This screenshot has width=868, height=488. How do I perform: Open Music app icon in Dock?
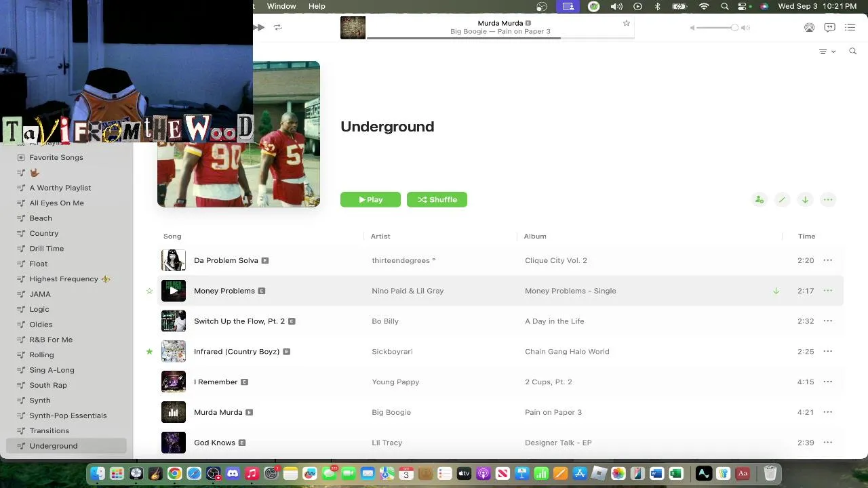click(252, 473)
